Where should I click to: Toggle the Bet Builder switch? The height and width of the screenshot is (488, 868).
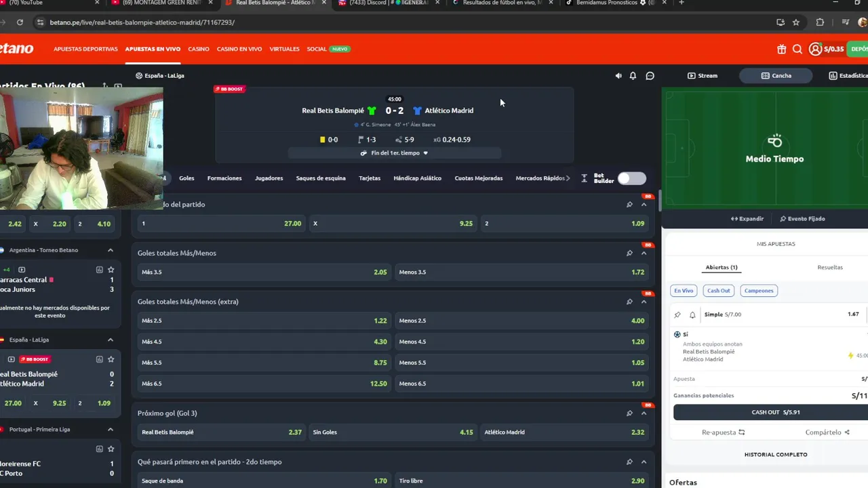[x=631, y=178]
